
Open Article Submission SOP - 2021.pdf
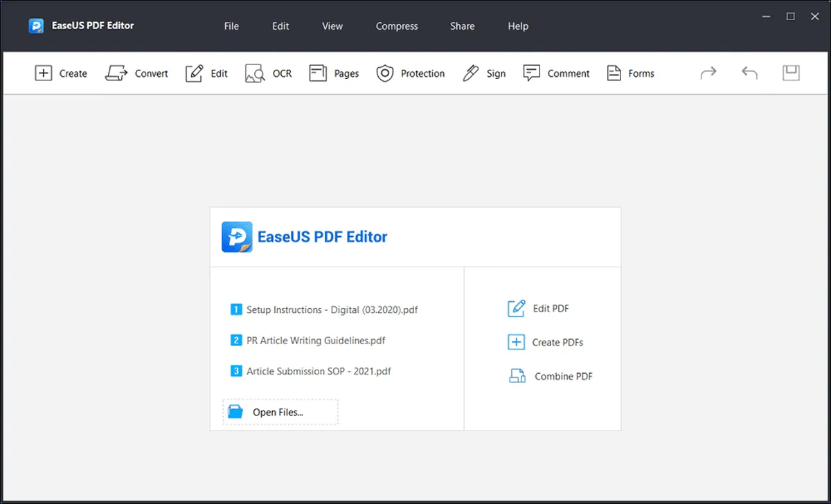pyautogui.click(x=319, y=371)
